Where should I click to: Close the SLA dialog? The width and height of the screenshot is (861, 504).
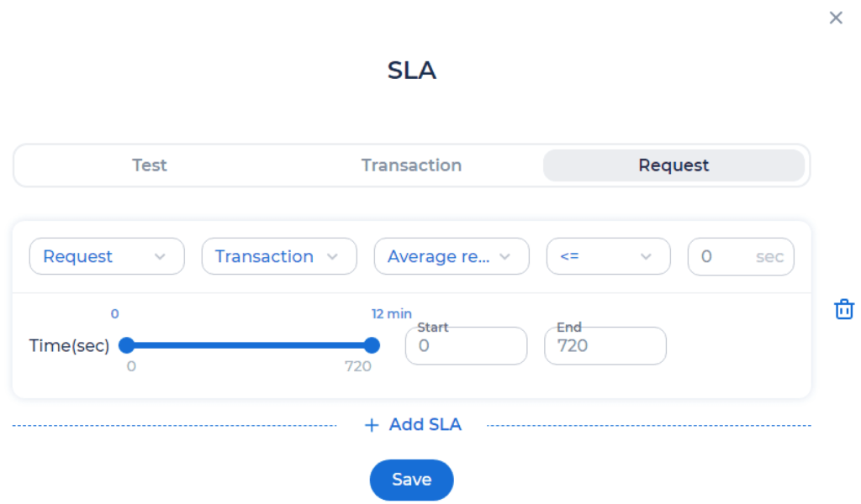836,18
